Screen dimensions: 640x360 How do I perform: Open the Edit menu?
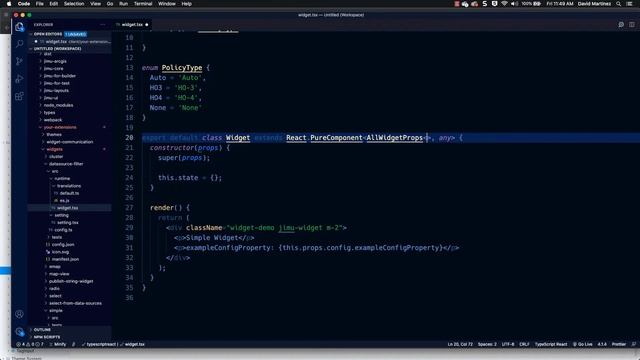click(53, 4)
